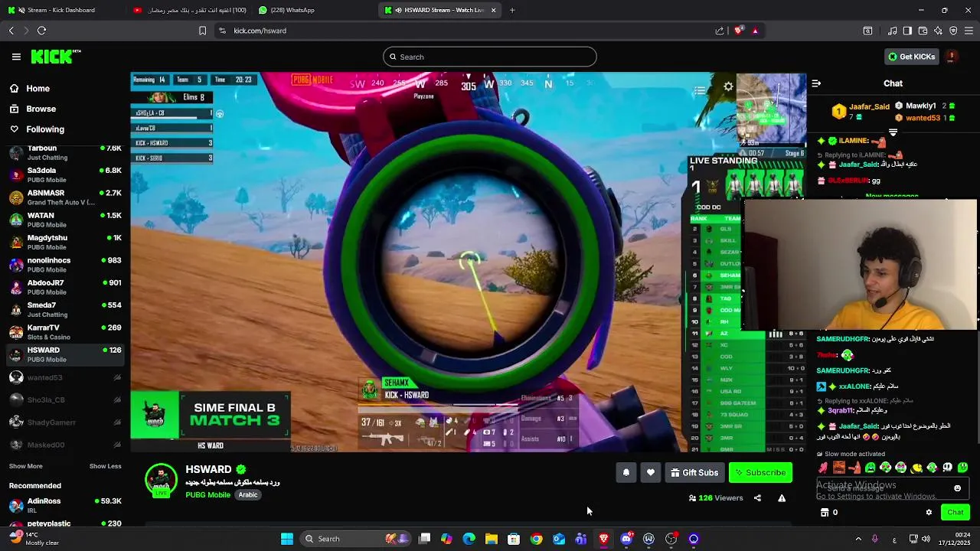Screen dimensions: 980x551
Task: Open the Brave Shields icon
Action: point(738,31)
